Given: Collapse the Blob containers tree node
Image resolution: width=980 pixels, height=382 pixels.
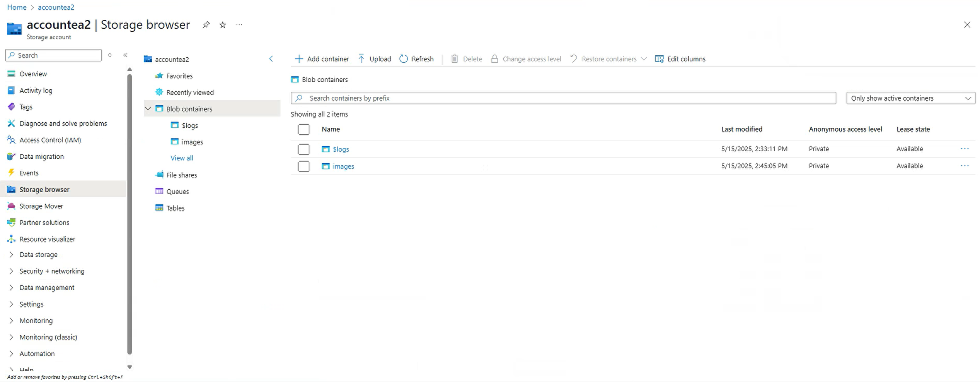Looking at the screenshot, I should point(148,109).
